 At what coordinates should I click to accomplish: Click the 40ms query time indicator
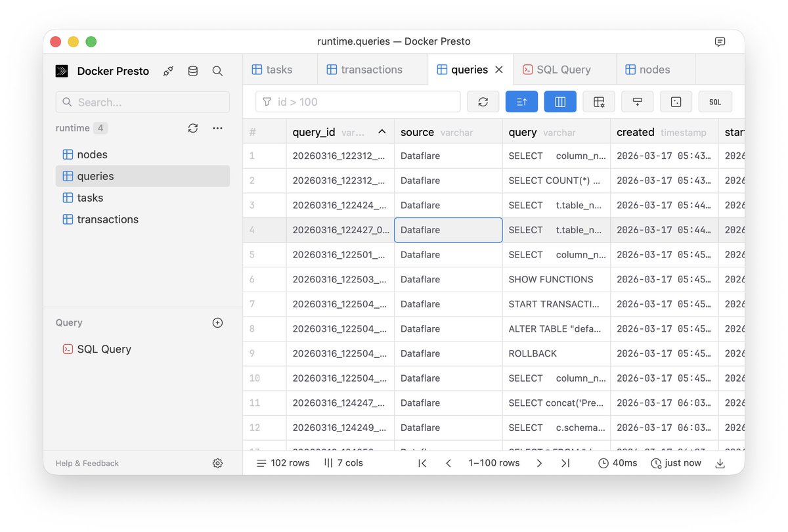pos(618,463)
